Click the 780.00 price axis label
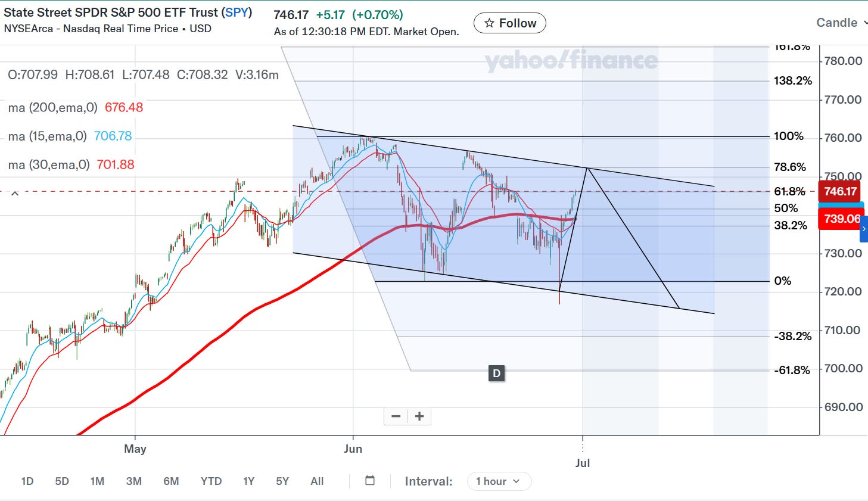This screenshot has width=868, height=501. pyautogui.click(x=843, y=61)
